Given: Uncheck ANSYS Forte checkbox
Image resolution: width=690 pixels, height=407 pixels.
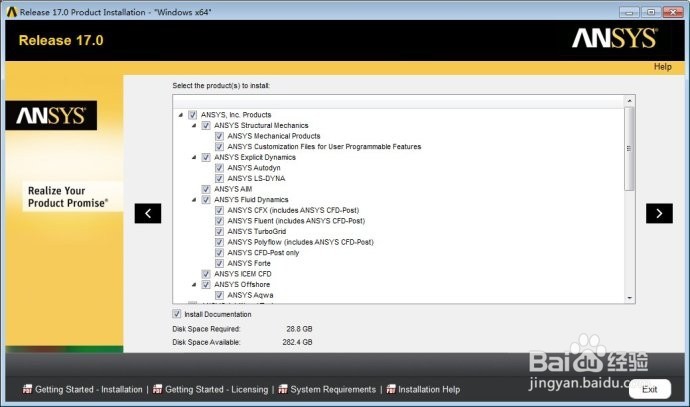Looking at the screenshot, I should point(219,263).
